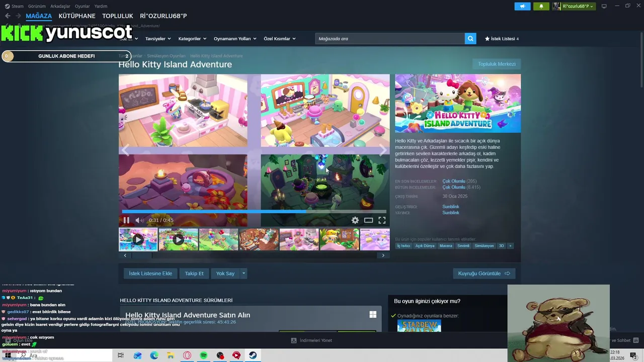Screen dimensions: 644x362
Task: Open the KÜTÜPHANE tab
Action: pyautogui.click(x=77, y=16)
